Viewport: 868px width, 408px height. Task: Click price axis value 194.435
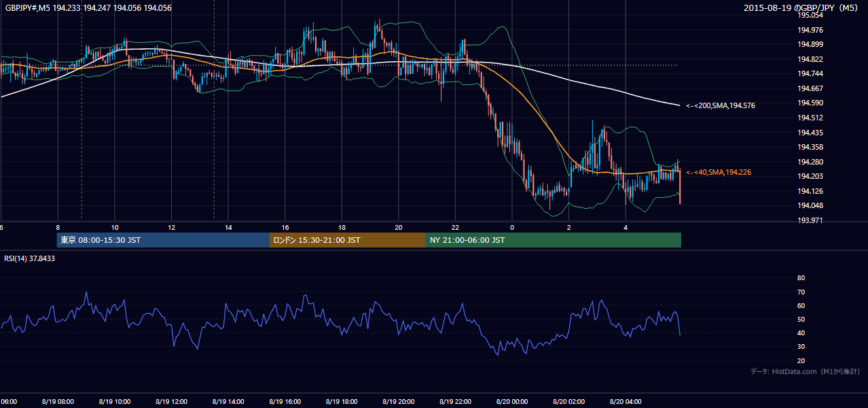pos(811,133)
